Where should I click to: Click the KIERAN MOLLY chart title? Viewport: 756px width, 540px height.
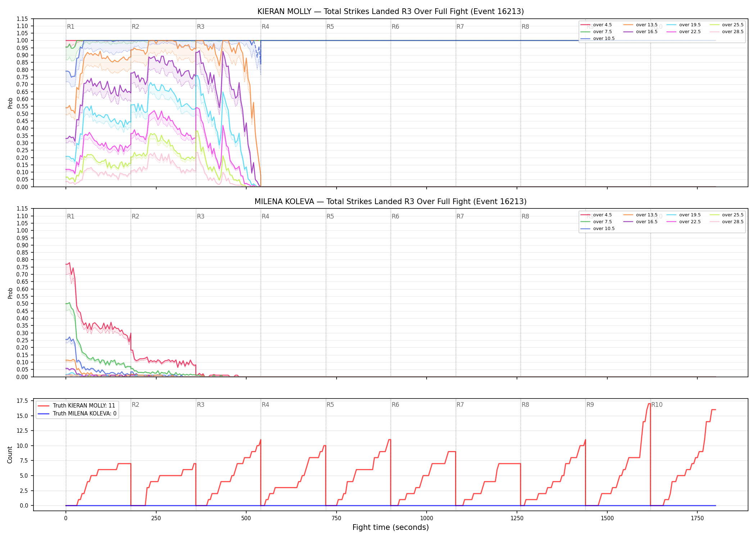click(x=391, y=12)
